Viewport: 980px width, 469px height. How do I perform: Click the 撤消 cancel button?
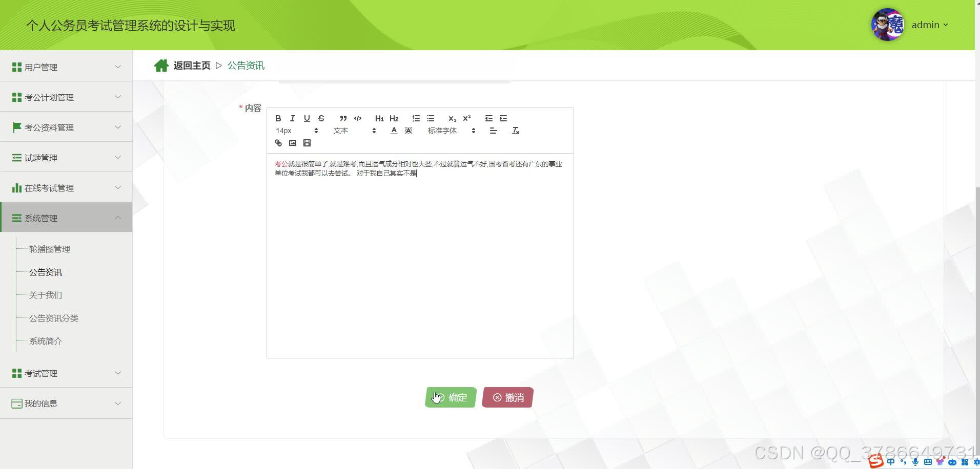(x=508, y=397)
